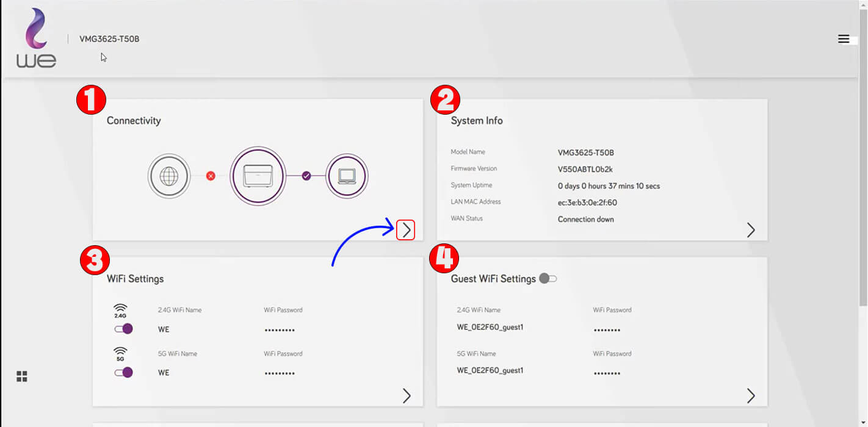The height and width of the screenshot is (427, 868).
Task: Enable the Guest WiFi Settings toggle
Action: (x=548, y=279)
